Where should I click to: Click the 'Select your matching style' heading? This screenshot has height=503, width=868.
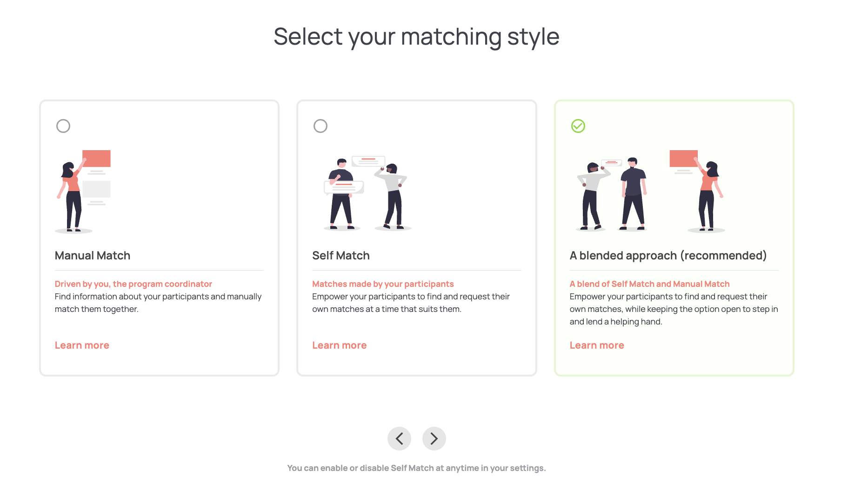pyautogui.click(x=416, y=36)
